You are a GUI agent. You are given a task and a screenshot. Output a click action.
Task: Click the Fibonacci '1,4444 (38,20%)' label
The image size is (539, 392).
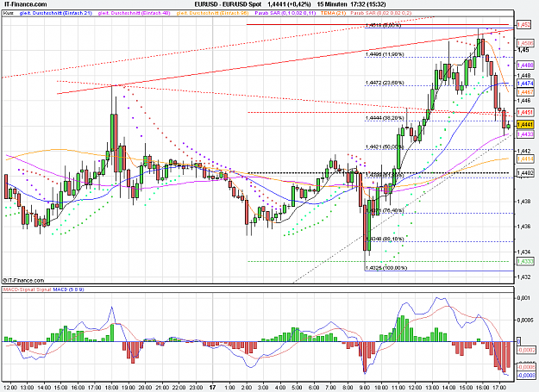click(x=385, y=118)
